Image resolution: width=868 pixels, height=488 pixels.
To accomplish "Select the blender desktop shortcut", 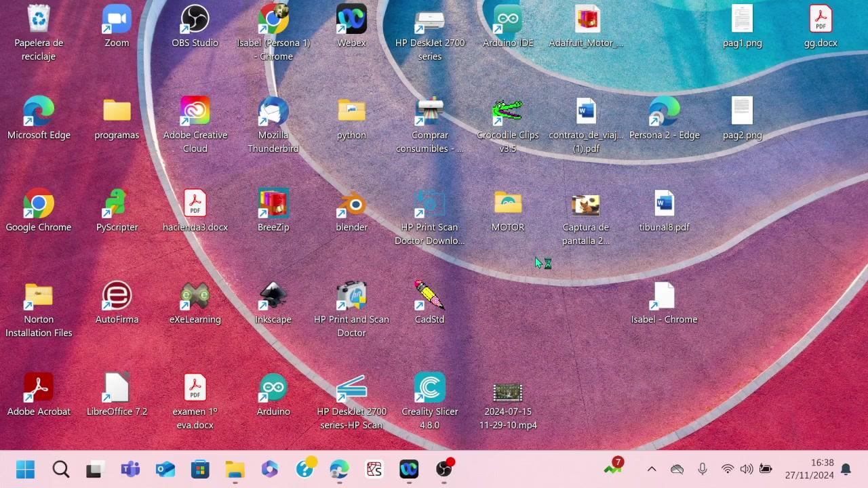I will [351, 211].
